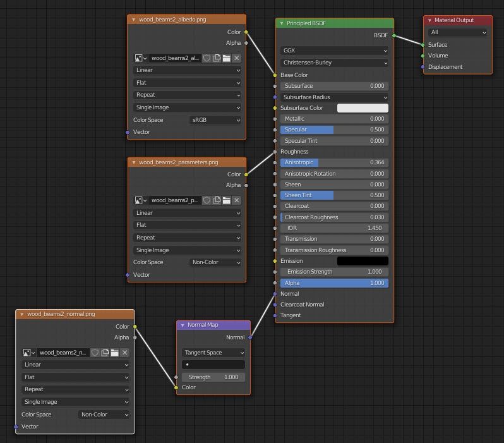
Task: Click open-folder icon in wood_beams2_normal node
Action: point(114,353)
